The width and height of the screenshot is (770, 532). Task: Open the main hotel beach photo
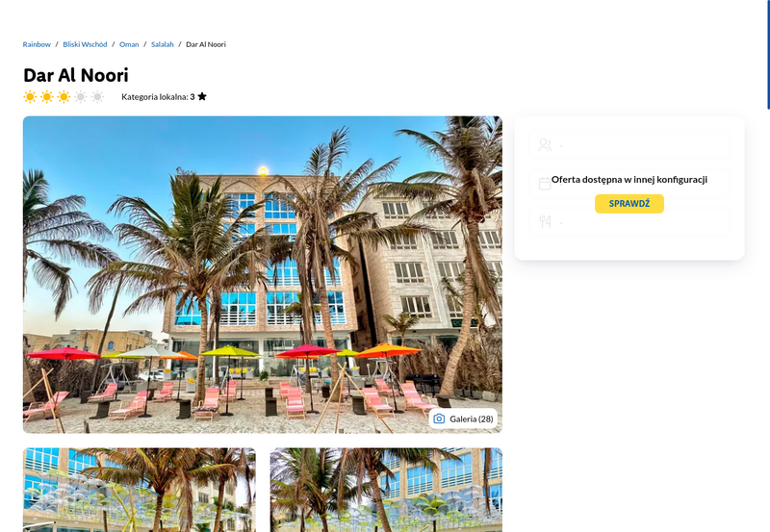click(x=262, y=274)
